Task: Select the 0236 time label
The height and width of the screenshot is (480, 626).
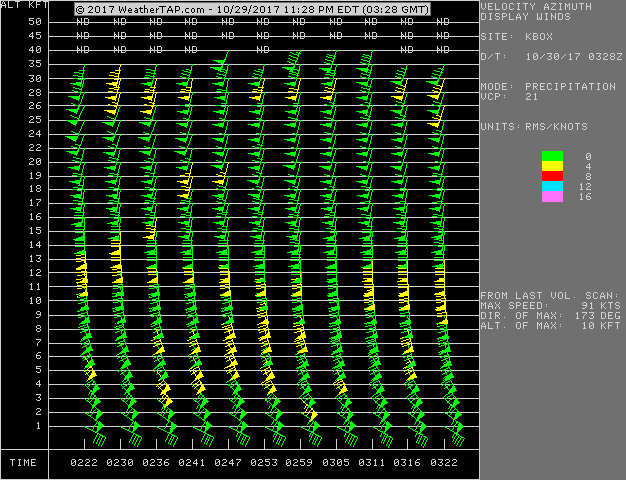Action: [156, 462]
